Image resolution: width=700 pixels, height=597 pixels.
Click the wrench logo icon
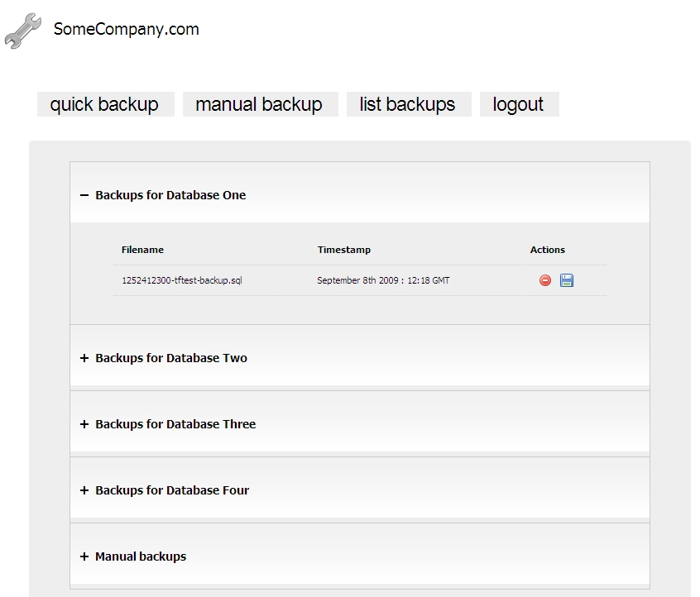tap(22, 31)
